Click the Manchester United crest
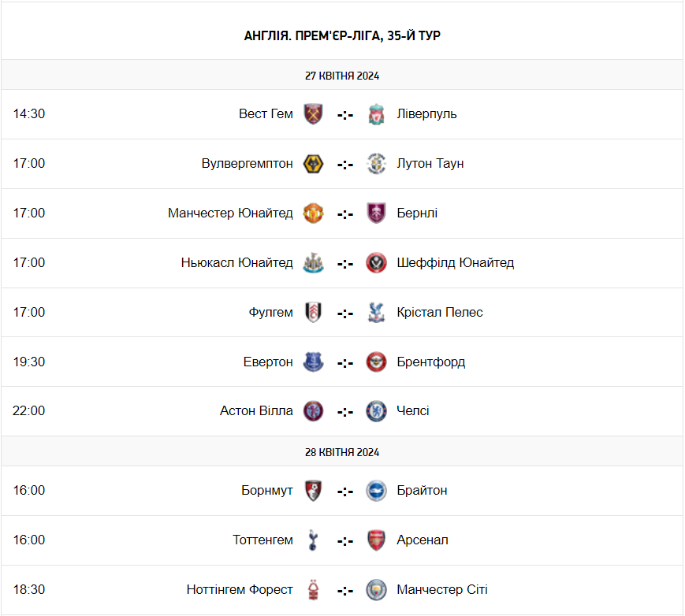 tap(313, 213)
